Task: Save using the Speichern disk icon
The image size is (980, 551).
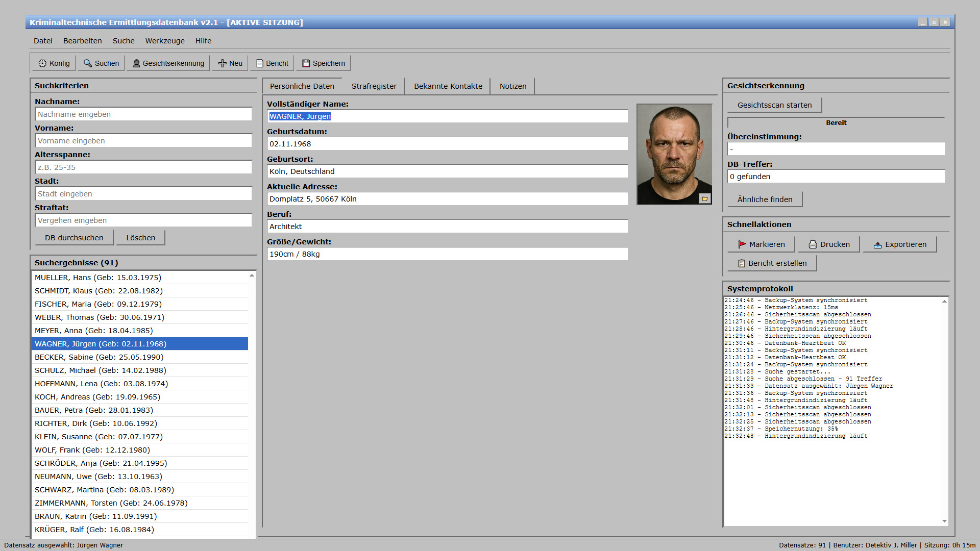Action: point(306,63)
